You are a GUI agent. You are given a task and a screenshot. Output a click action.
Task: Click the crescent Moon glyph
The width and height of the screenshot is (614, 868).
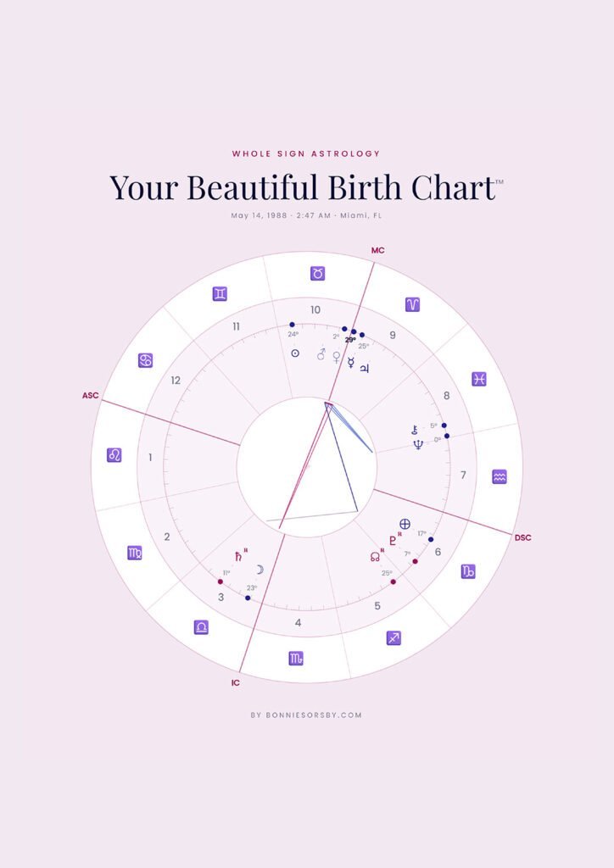[x=260, y=570]
